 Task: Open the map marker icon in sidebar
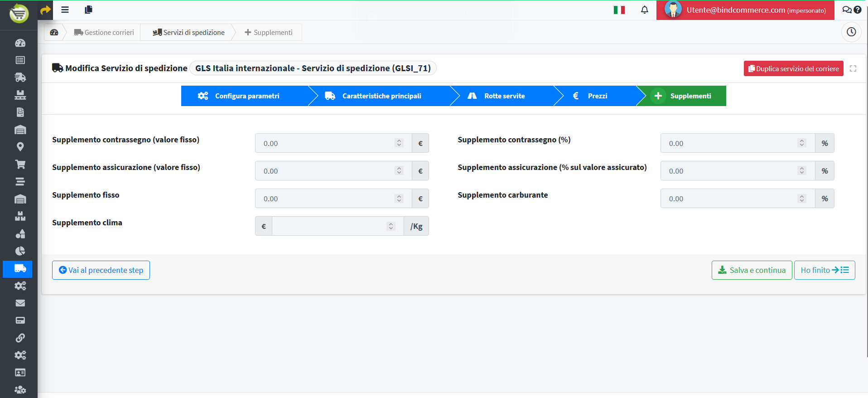(x=20, y=147)
